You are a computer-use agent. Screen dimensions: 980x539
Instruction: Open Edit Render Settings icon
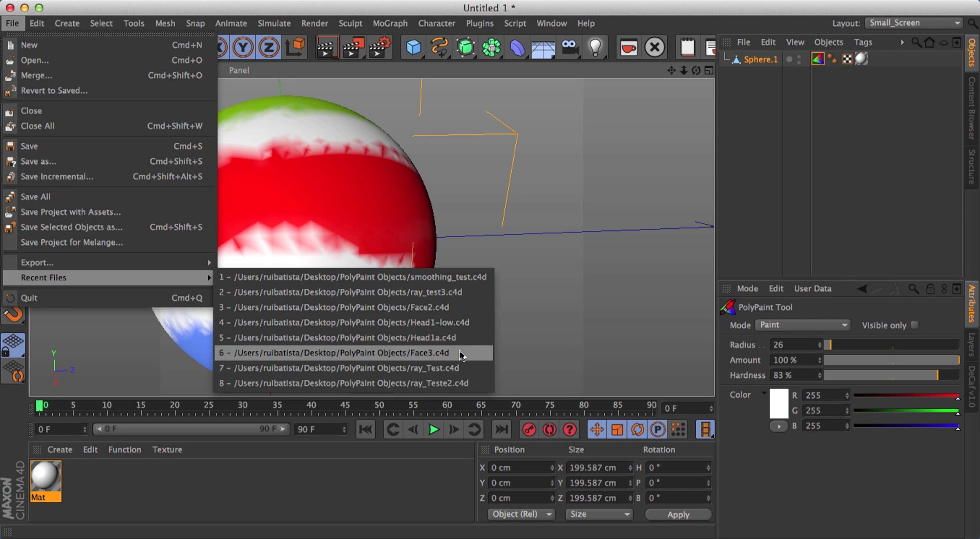(379, 47)
